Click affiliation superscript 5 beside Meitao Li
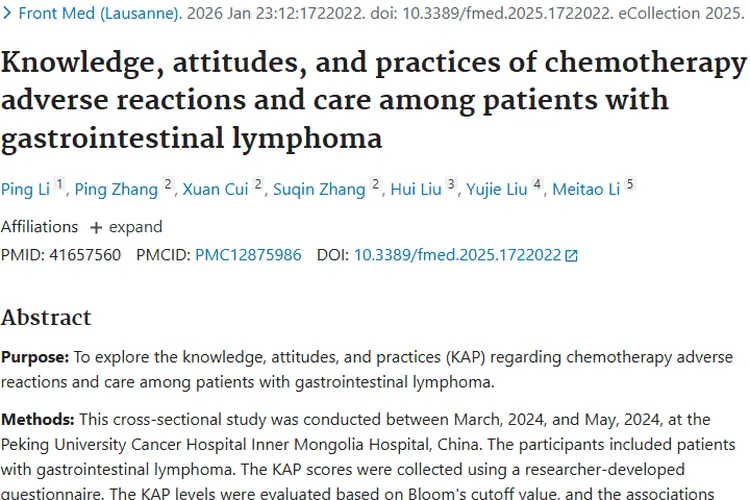 pyautogui.click(x=630, y=185)
